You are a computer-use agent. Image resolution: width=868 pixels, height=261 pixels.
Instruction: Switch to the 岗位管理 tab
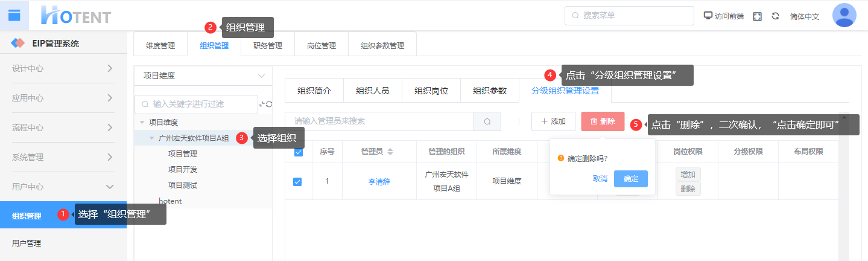[x=322, y=45]
